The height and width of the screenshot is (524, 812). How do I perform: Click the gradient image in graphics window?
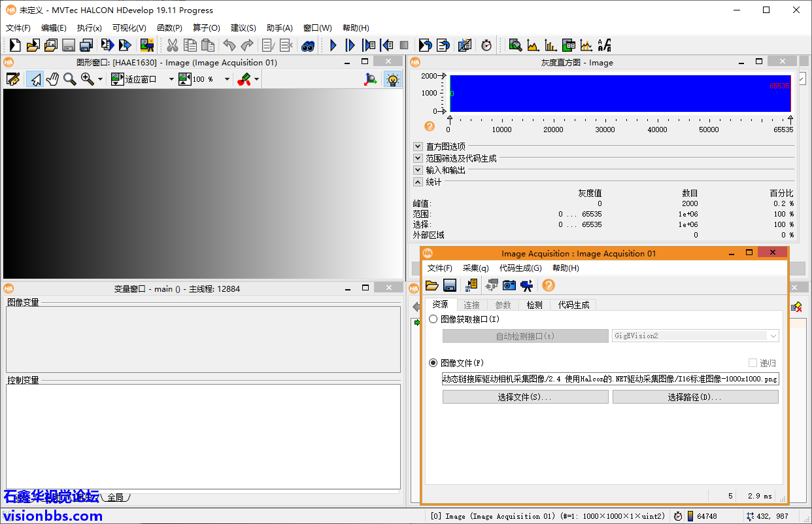(203, 184)
